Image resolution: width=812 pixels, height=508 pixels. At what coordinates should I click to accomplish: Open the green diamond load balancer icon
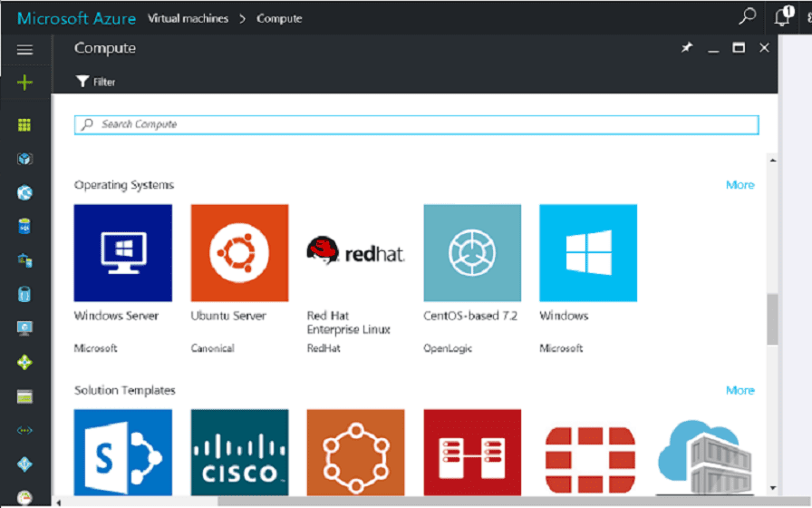(24, 362)
